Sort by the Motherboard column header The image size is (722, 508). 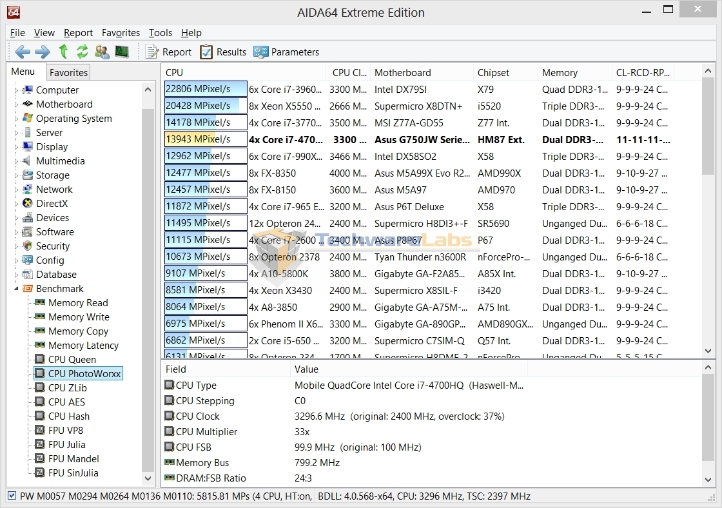point(421,72)
